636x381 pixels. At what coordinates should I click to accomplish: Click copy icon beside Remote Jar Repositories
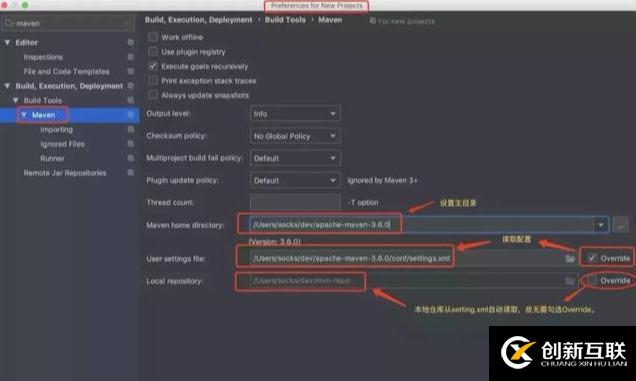click(131, 173)
